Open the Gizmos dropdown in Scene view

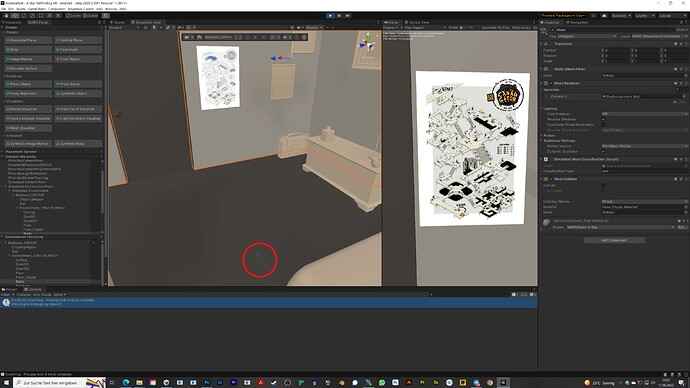[314, 27]
